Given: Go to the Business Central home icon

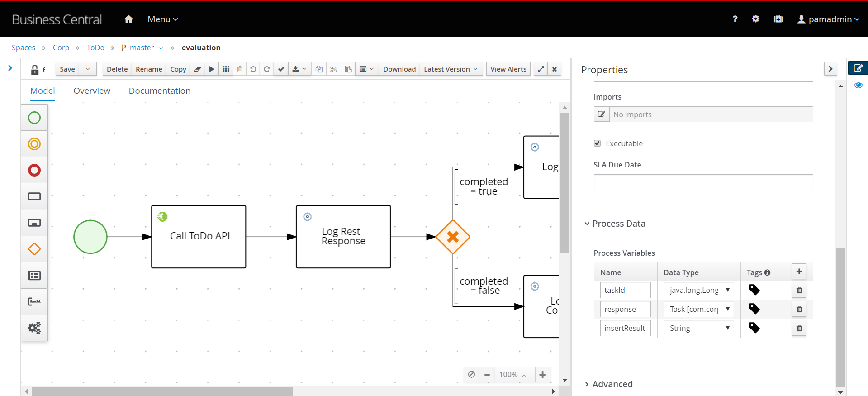Looking at the screenshot, I should click(x=128, y=19).
